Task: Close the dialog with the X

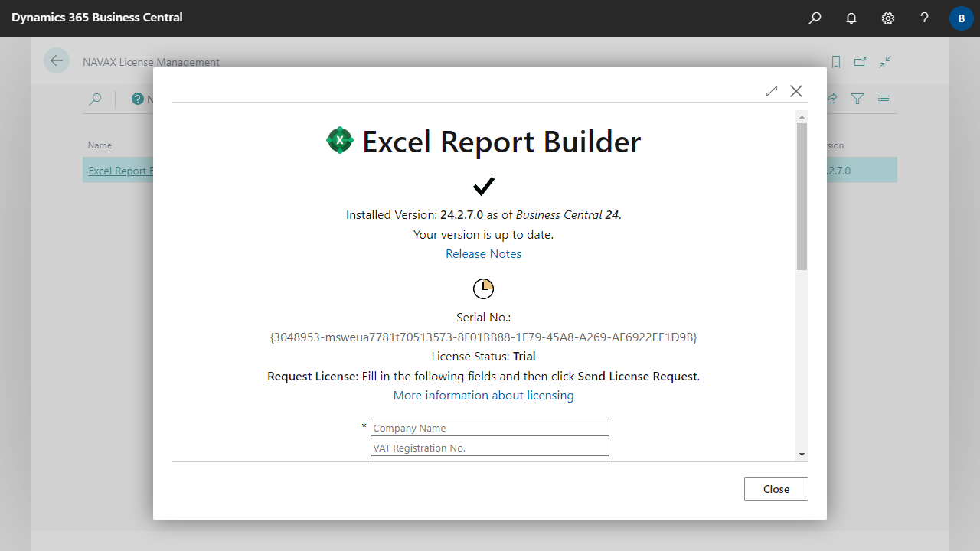Action: click(796, 91)
